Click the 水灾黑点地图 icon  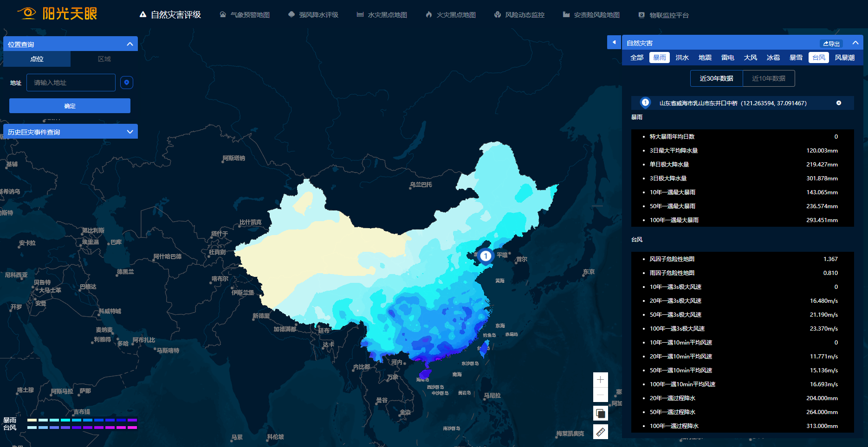point(360,15)
